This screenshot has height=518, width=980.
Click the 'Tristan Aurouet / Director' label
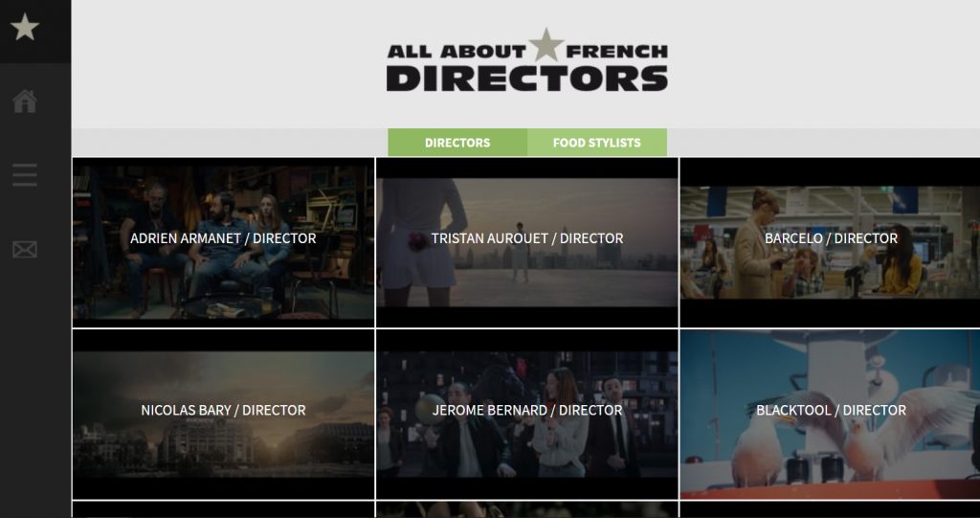point(527,238)
